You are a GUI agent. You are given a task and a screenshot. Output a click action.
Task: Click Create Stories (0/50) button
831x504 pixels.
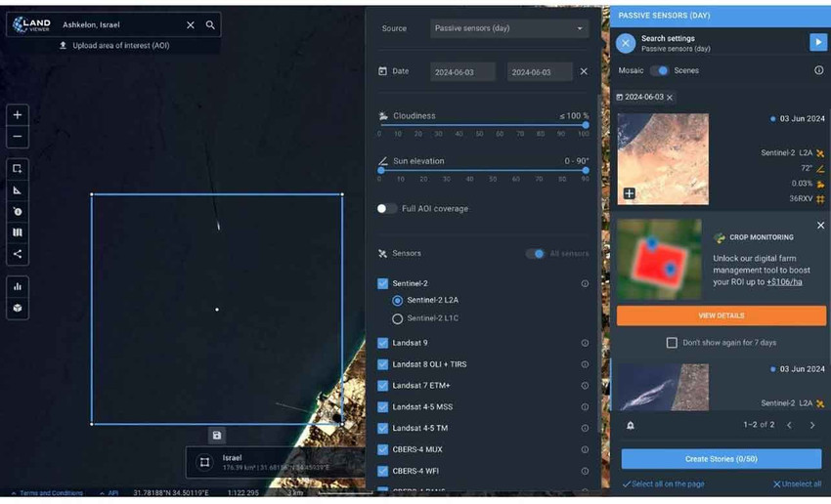coord(722,459)
